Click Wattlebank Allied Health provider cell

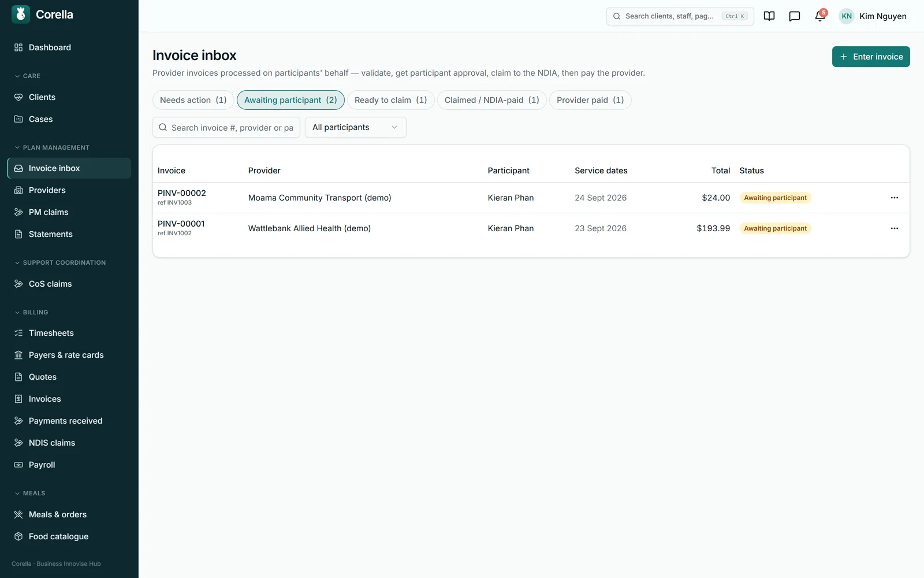pos(310,228)
